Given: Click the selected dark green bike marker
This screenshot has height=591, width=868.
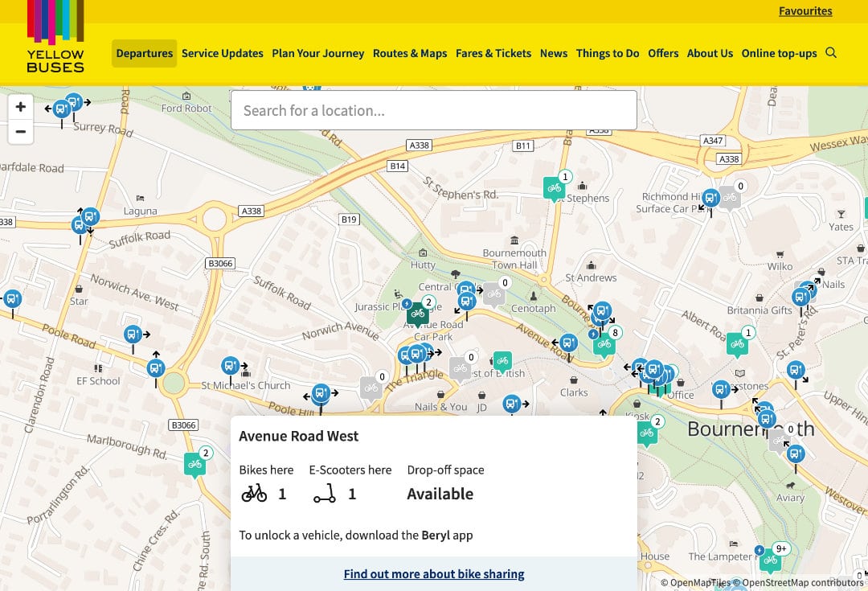Looking at the screenshot, I should [x=418, y=314].
